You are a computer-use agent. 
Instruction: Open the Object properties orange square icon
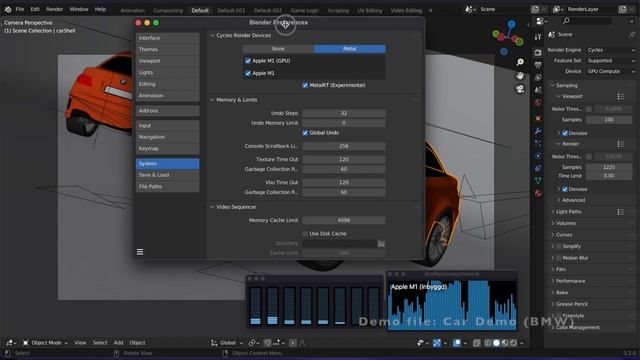click(538, 118)
